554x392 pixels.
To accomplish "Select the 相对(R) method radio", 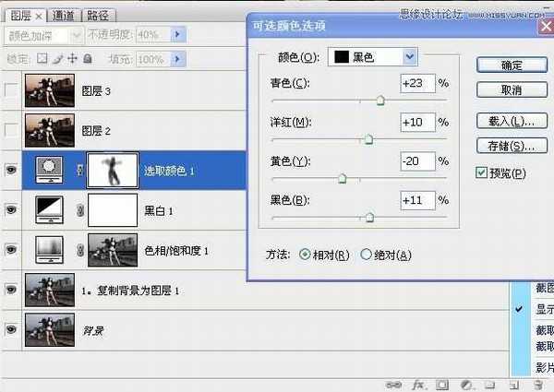I will [305, 254].
